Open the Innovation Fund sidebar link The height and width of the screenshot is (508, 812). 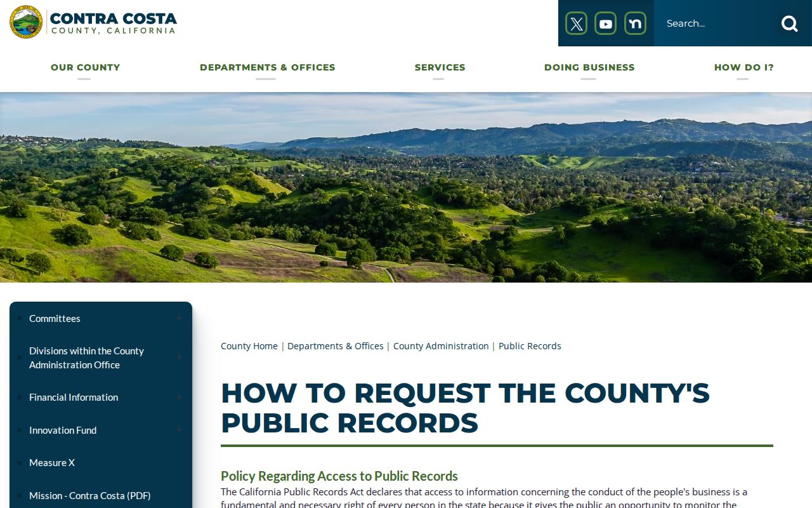point(63,430)
